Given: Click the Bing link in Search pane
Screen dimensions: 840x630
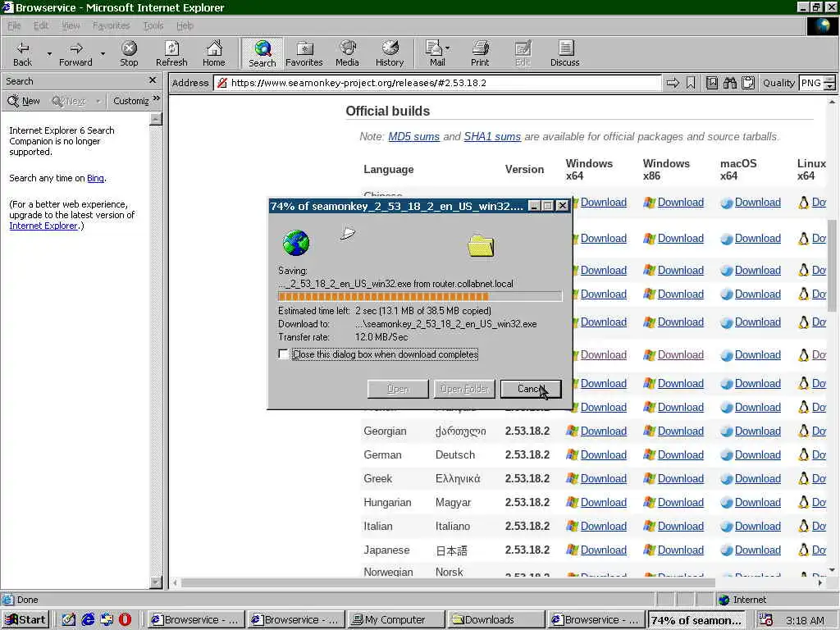Looking at the screenshot, I should [95, 178].
